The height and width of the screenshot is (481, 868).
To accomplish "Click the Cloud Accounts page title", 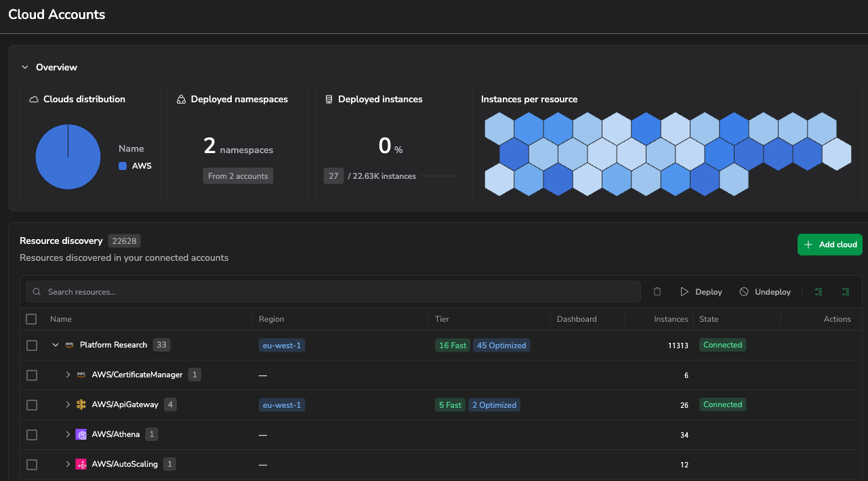I will coord(57,14).
